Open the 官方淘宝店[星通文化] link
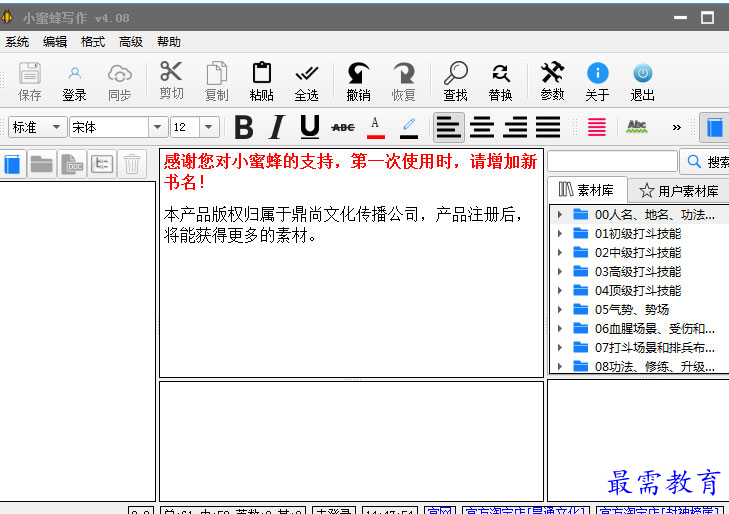The width and height of the screenshot is (729, 514). tap(526, 510)
